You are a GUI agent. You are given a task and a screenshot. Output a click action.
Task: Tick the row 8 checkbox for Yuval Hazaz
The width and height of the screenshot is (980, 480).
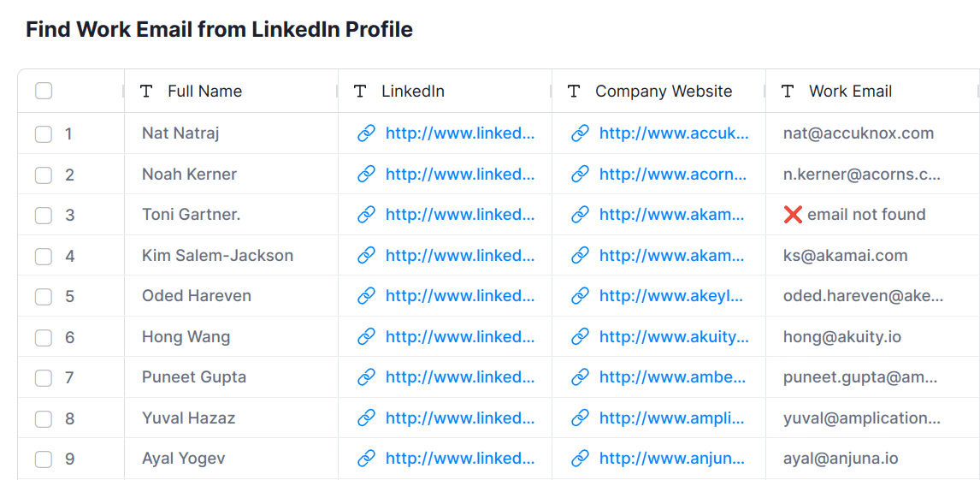click(x=44, y=419)
